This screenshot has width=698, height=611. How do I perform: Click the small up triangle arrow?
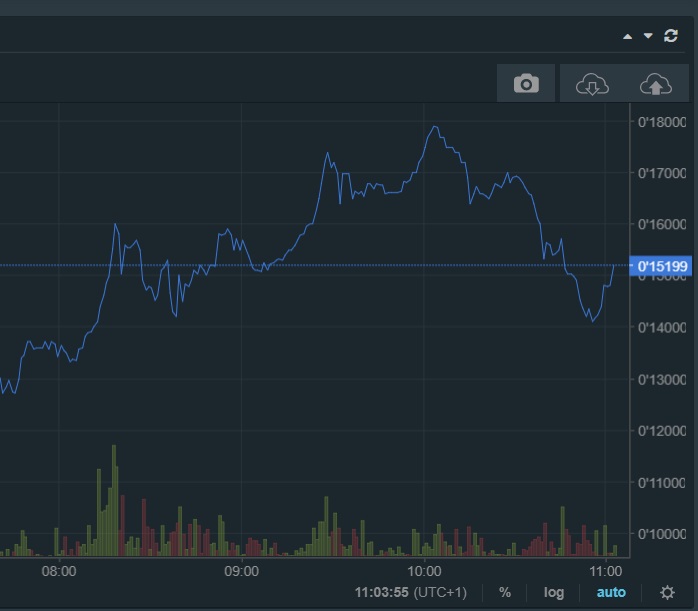tap(628, 37)
